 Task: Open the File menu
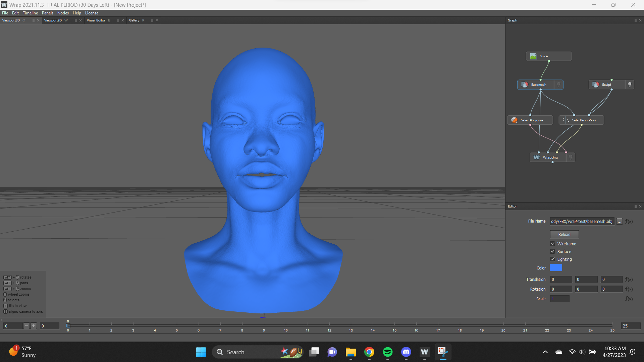[x=5, y=13]
